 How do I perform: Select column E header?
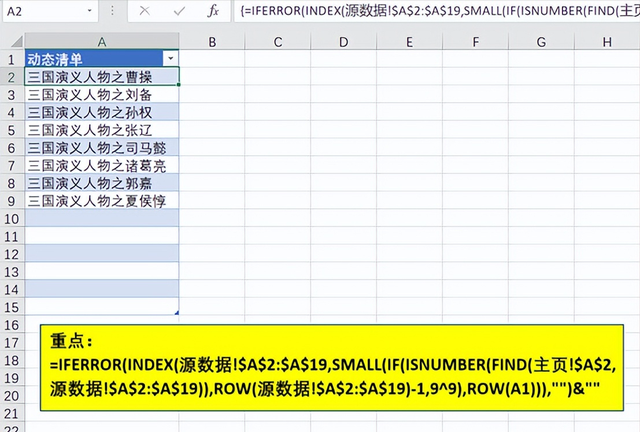409,42
